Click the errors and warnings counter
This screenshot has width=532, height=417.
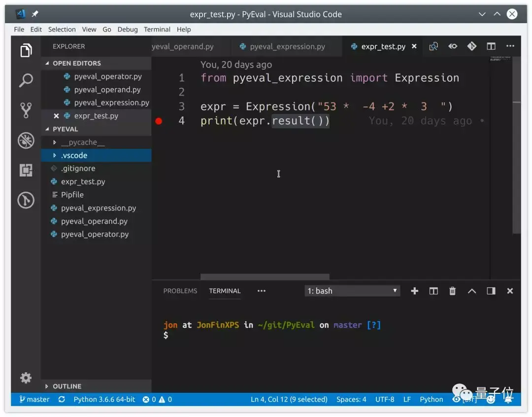tap(157, 399)
